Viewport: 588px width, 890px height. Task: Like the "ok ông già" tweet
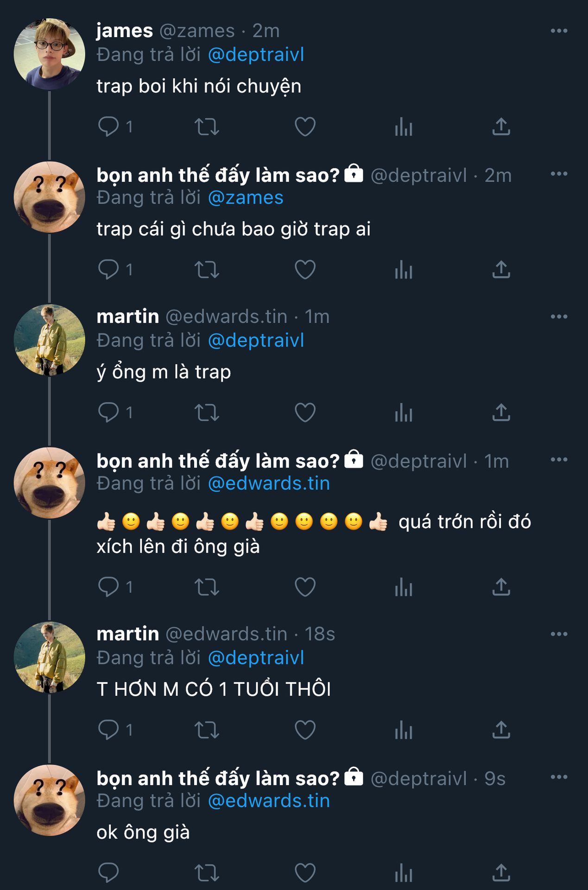click(x=305, y=873)
